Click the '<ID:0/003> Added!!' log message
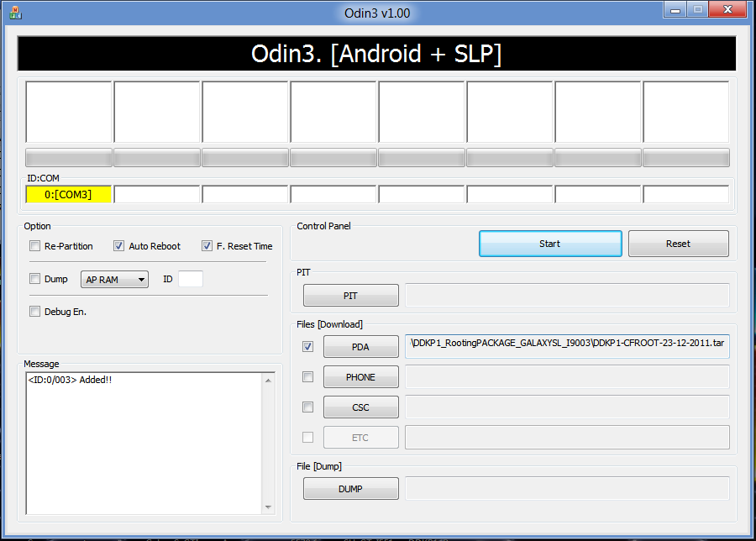The width and height of the screenshot is (756, 541). click(x=70, y=380)
